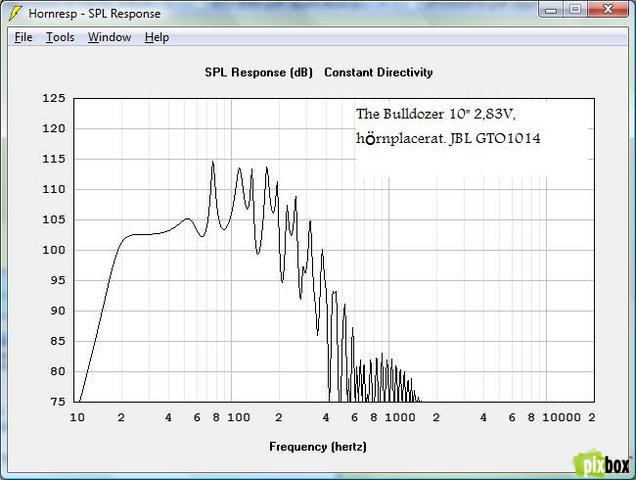Click the 'Frequency (hertz)' axis label

(318, 447)
